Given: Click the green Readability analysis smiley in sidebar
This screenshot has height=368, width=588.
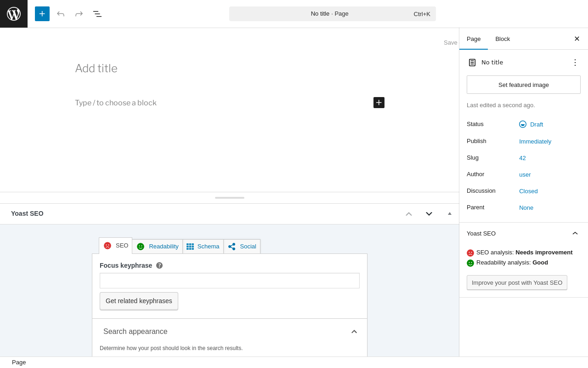Looking at the screenshot, I should pyautogui.click(x=470, y=263).
